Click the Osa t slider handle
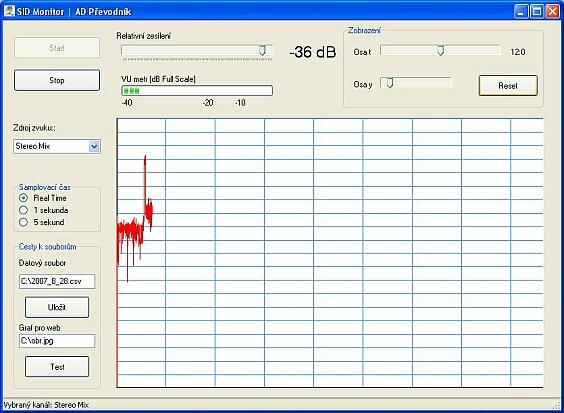 pos(440,50)
